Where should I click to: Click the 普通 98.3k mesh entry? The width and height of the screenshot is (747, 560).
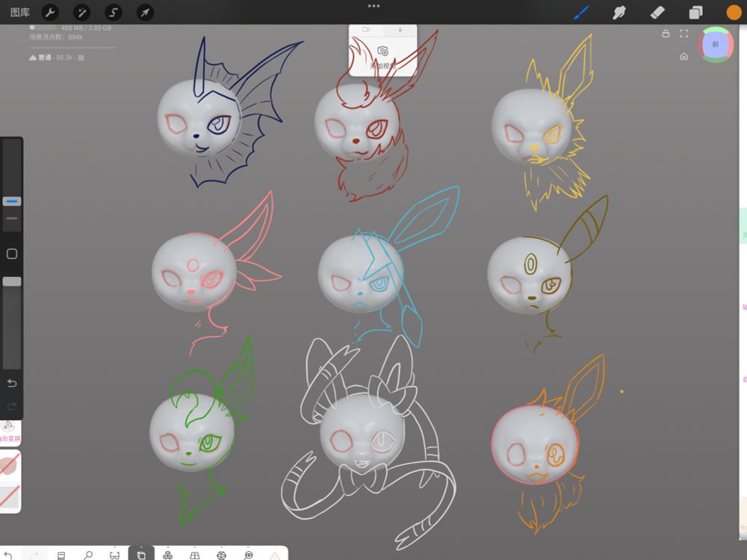56,57
